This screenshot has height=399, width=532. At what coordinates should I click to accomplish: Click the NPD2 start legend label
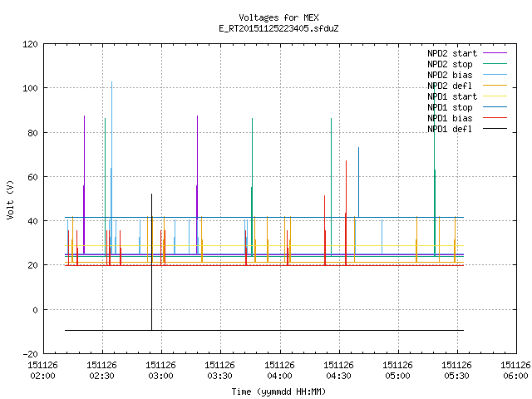coord(452,53)
